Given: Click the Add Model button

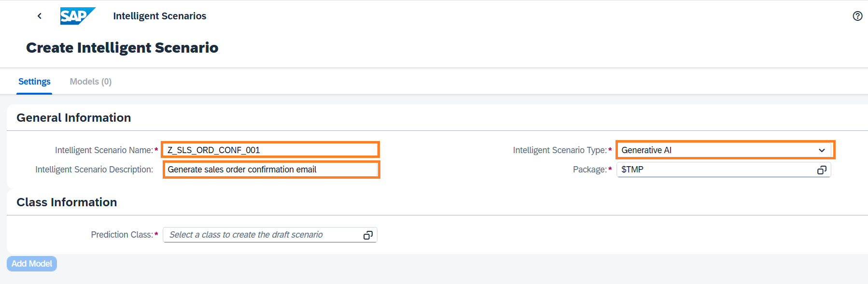Looking at the screenshot, I should pyautogui.click(x=32, y=264).
